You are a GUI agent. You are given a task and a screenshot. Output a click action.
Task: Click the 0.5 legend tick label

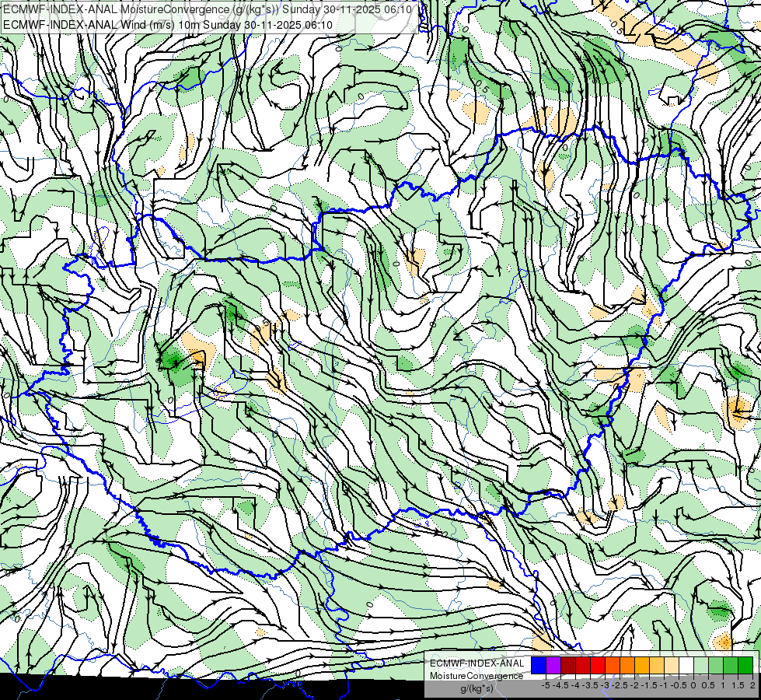click(709, 685)
